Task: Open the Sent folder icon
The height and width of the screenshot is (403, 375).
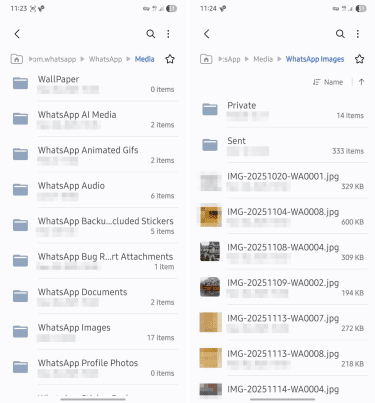Action: (x=210, y=145)
